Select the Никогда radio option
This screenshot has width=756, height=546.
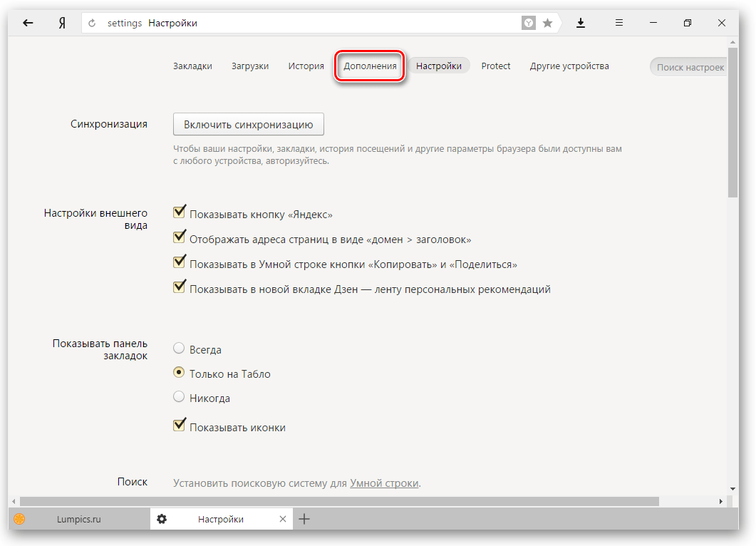point(179,396)
